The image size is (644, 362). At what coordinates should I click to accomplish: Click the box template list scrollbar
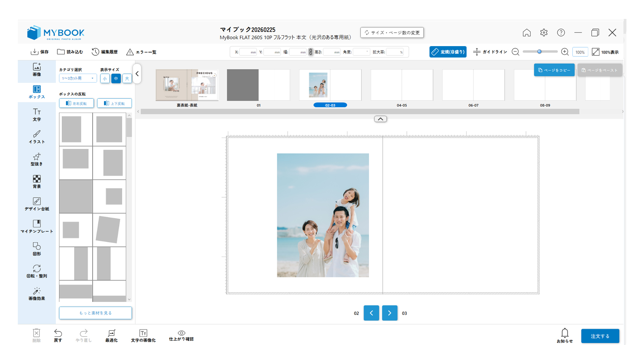[x=129, y=128]
